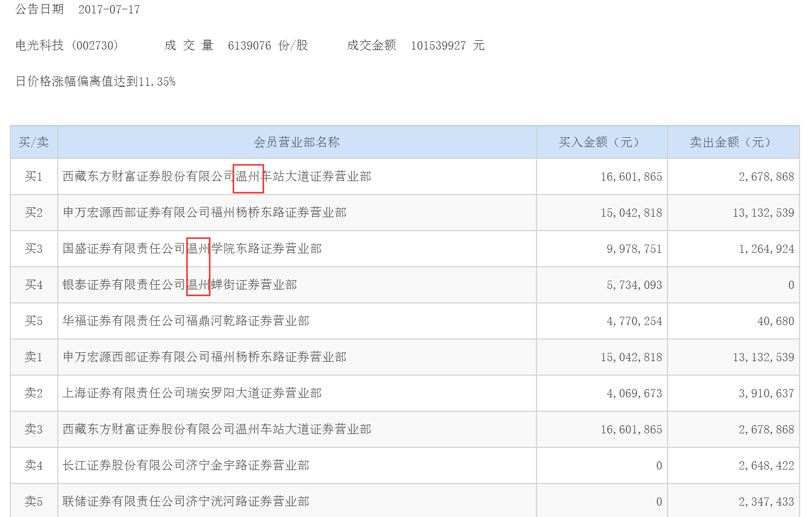This screenshot has width=812, height=517.
Task: Select the 公告日期 label
Action: [40, 9]
